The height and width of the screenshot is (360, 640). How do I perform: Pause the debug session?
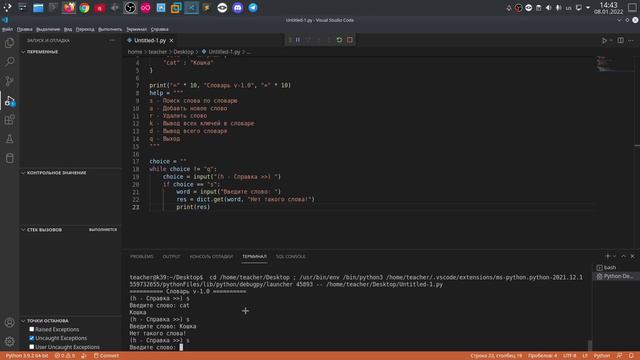[298, 40]
